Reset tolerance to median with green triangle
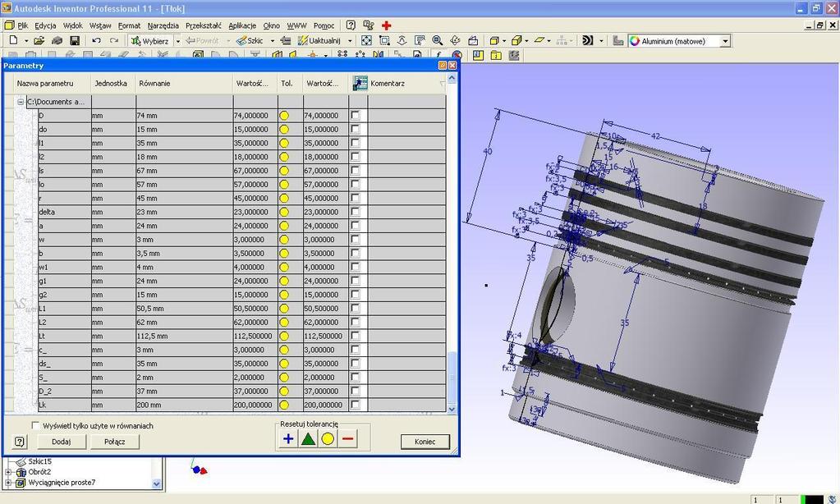The width and height of the screenshot is (840, 504). (308, 439)
